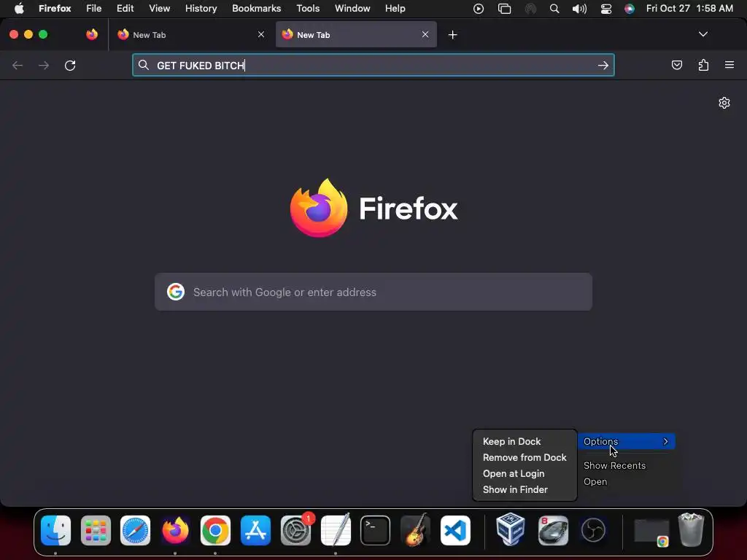Open Spotlight search in menu bar
This screenshot has height=560, width=747.
pyautogui.click(x=554, y=9)
